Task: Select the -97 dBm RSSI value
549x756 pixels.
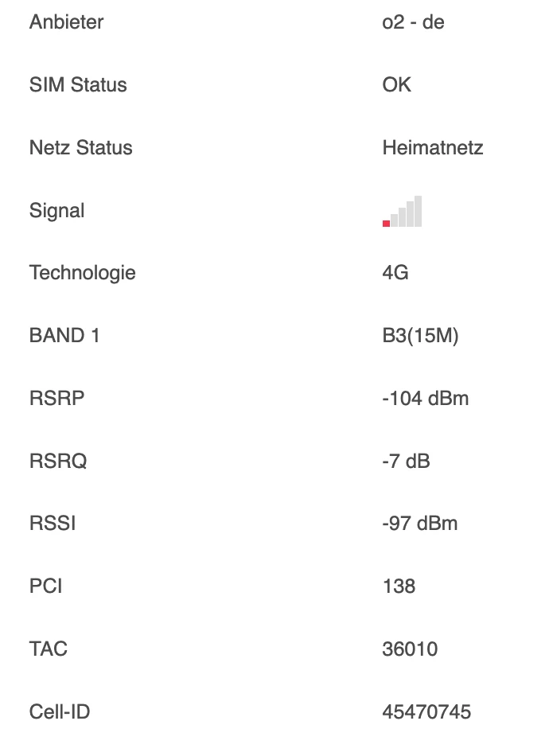Action: pos(420,524)
